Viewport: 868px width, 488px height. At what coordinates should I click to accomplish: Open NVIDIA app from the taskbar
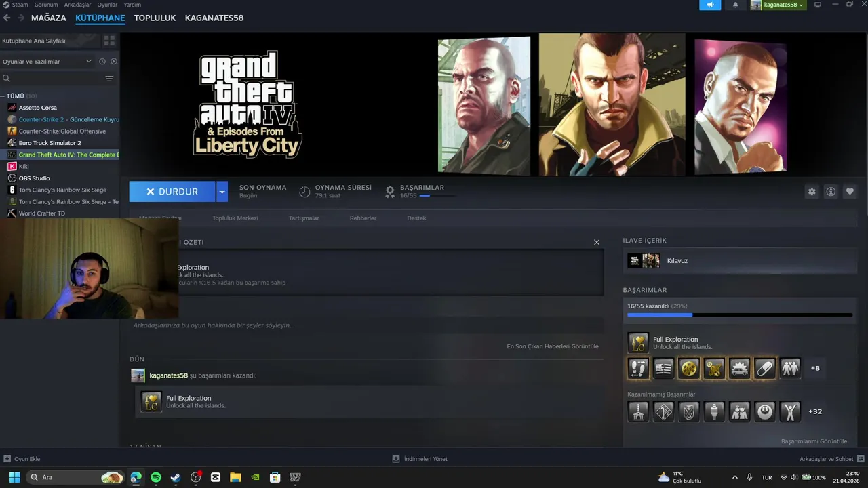[x=255, y=477]
